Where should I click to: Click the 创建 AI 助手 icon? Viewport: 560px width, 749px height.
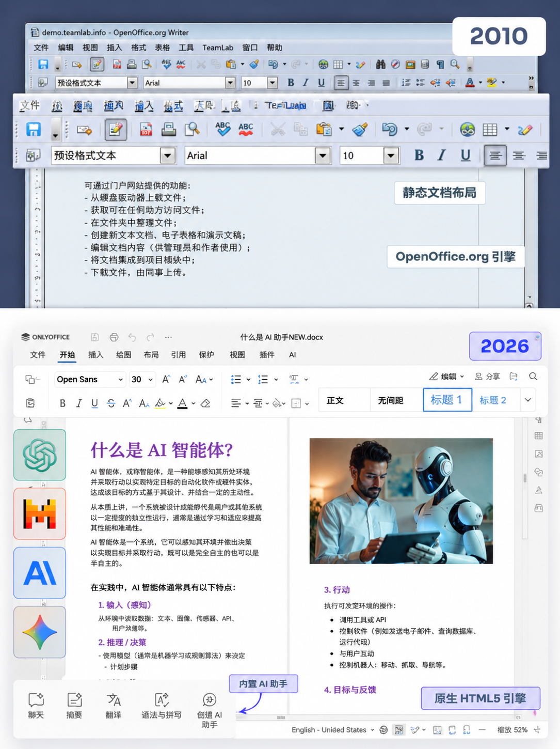pos(210,700)
